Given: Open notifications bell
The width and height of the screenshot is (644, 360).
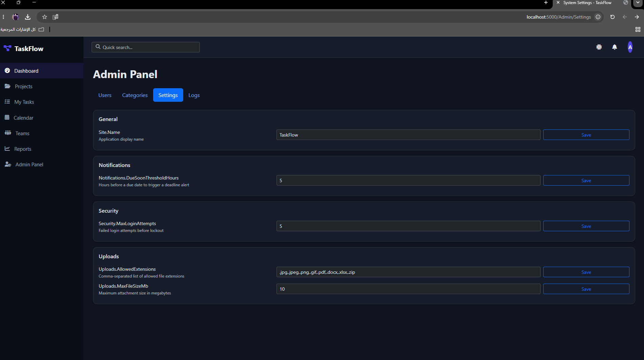Looking at the screenshot, I should [x=615, y=47].
